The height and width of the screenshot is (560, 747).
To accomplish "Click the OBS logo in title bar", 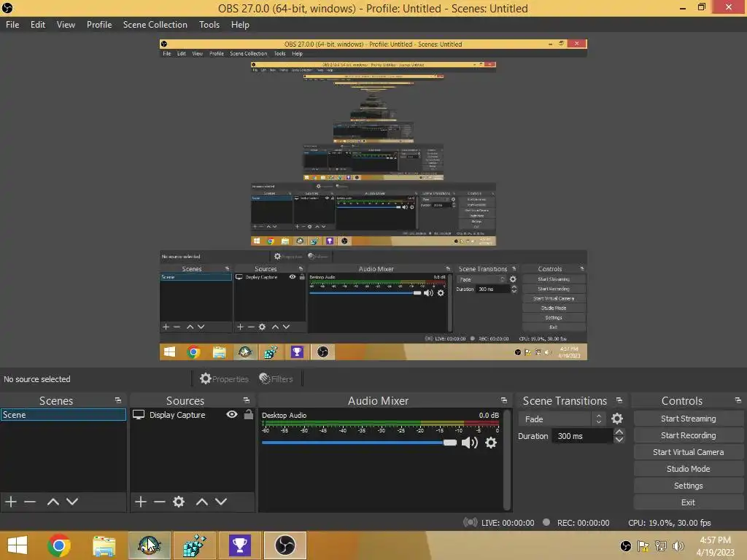I will 7,8.
